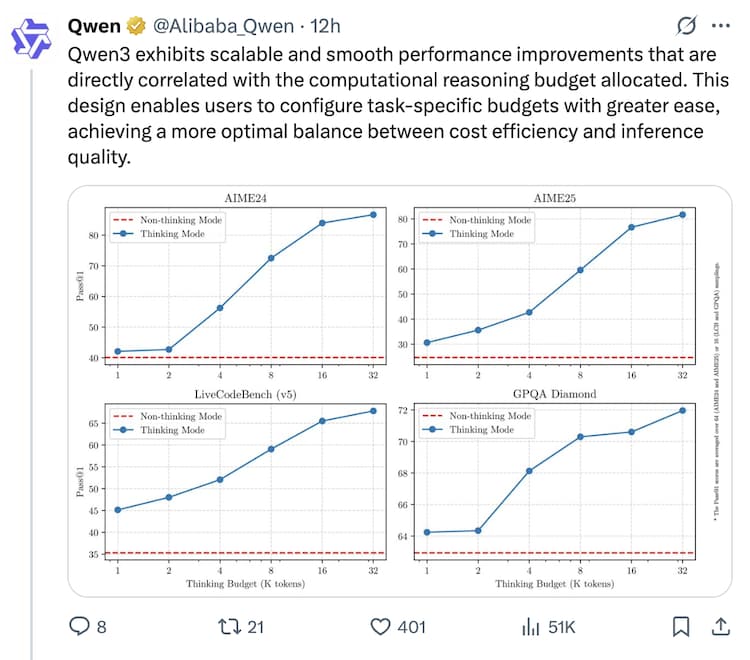The height and width of the screenshot is (660, 750).
Task: Click the gold verified badge
Action: point(136,23)
